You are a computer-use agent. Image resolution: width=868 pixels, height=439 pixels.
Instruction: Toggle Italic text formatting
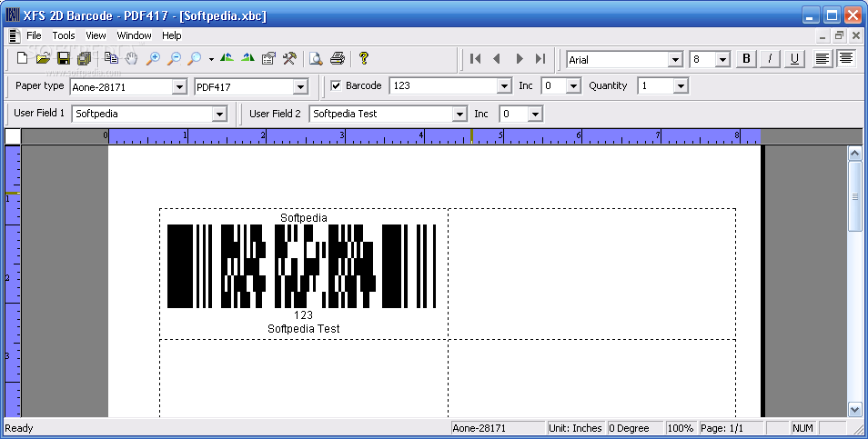tap(770, 58)
